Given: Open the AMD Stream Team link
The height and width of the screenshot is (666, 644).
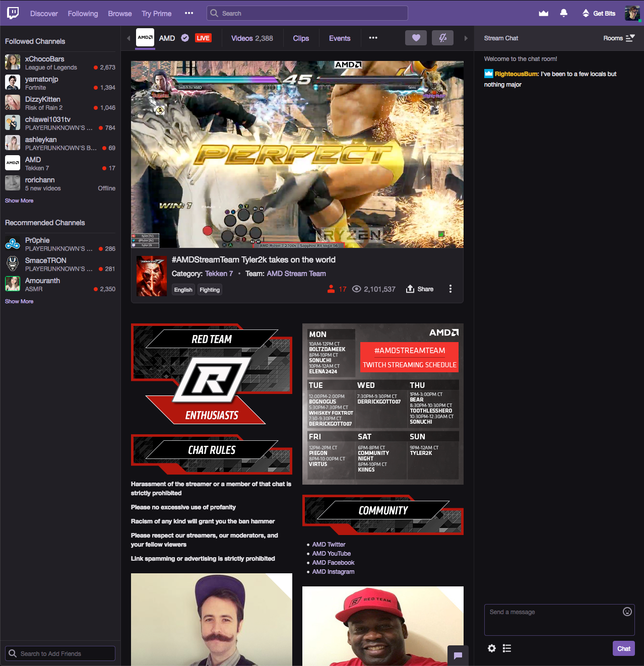Looking at the screenshot, I should 296,274.
